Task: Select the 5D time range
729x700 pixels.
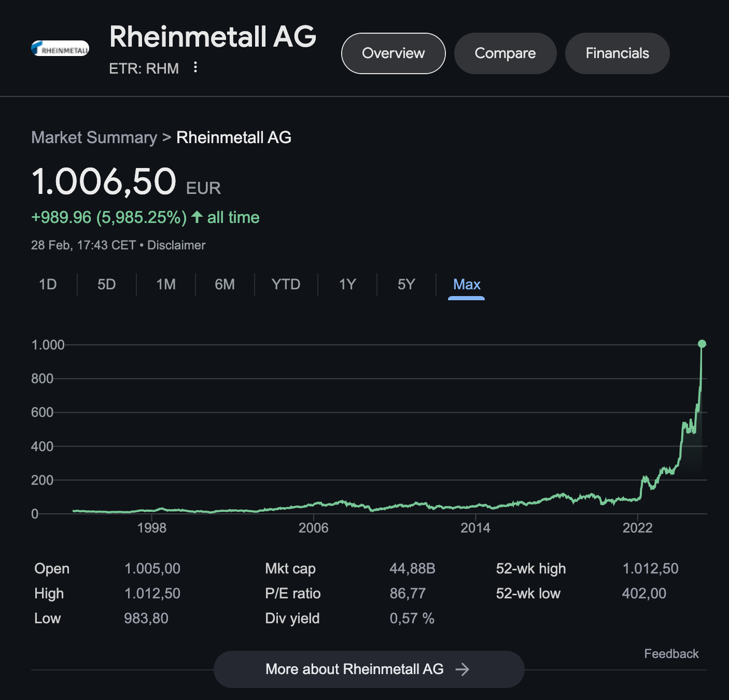Action: 107,284
